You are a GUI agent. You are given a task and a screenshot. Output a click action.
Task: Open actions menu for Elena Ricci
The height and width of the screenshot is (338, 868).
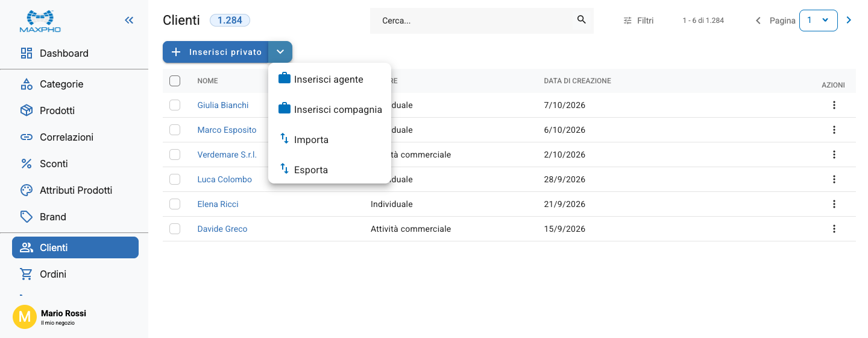834,204
